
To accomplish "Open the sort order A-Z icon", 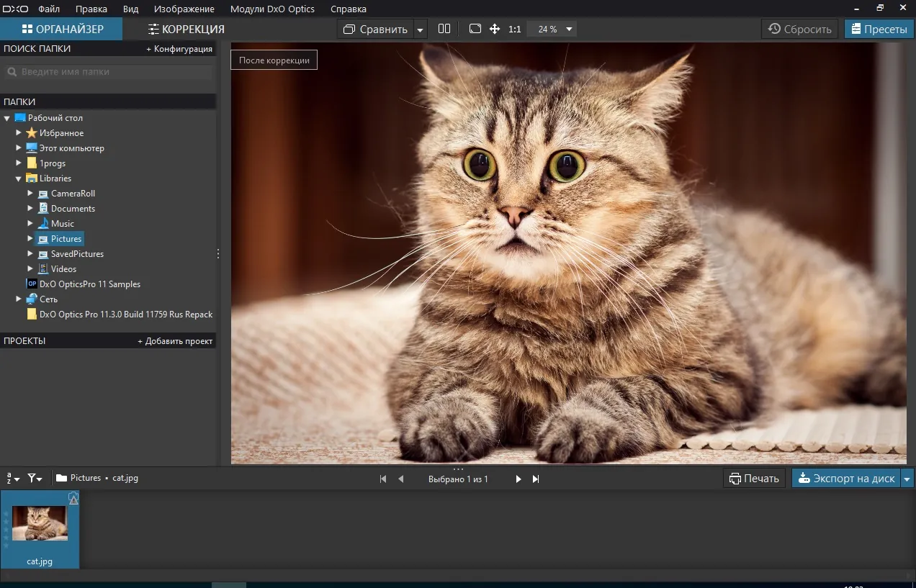I will (x=13, y=478).
